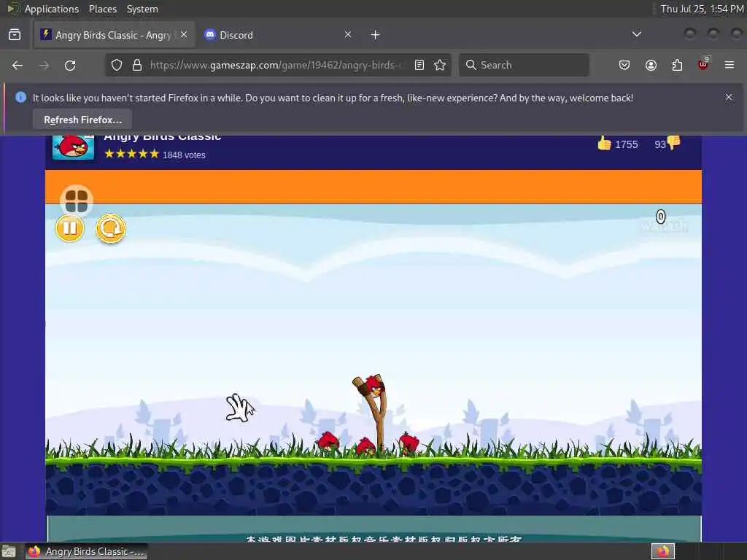Click the show desktop icon in taskbar

(9, 551)
